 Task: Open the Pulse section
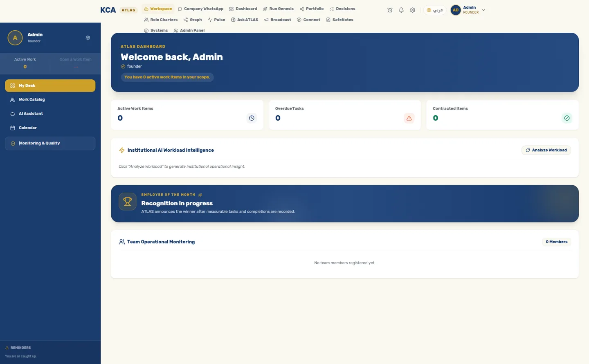[x=216, y=20]
